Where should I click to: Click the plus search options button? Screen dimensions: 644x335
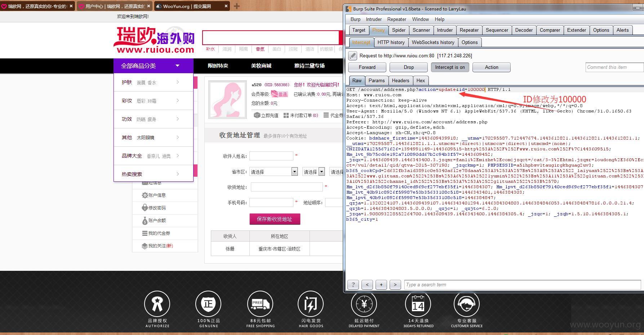[x=381, y=285]
